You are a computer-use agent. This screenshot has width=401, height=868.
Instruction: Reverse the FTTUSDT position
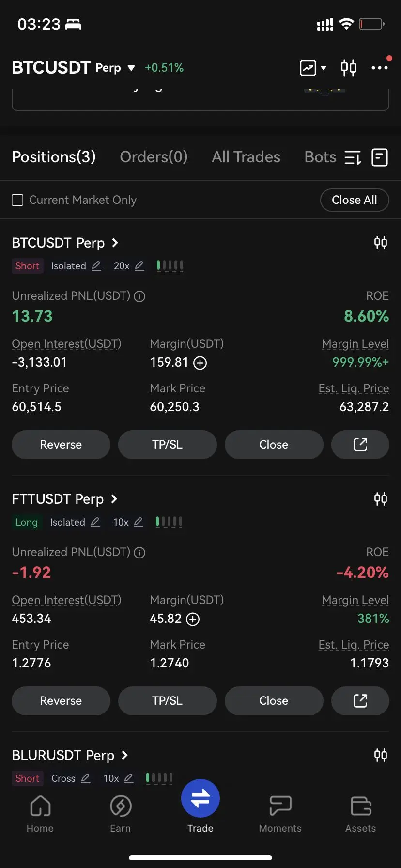[61, 701]
